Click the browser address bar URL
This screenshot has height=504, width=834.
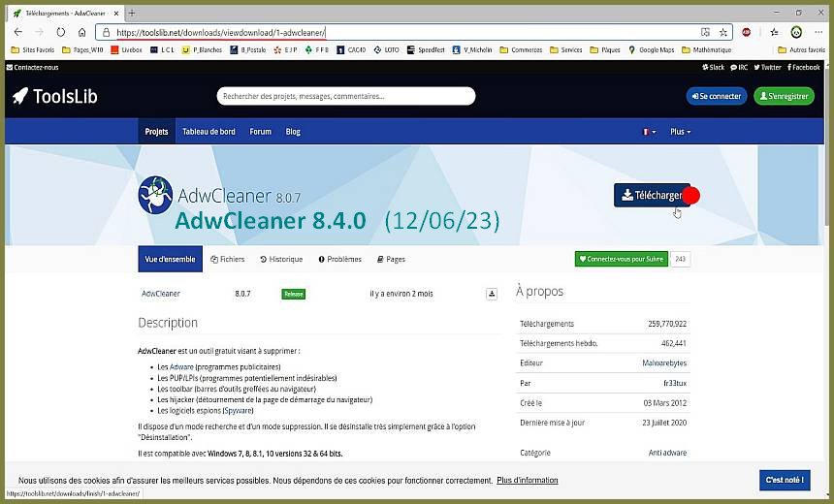coord(220,32)
